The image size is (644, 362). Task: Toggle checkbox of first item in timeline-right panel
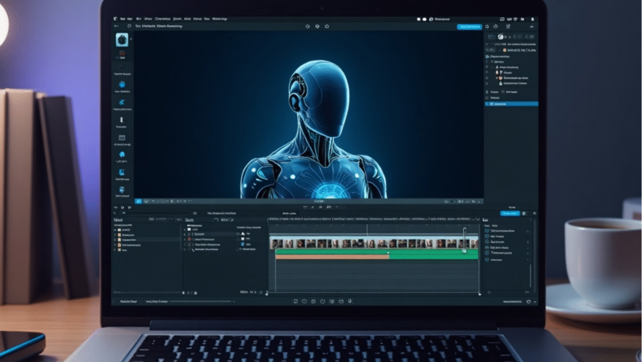coord(487,231)
